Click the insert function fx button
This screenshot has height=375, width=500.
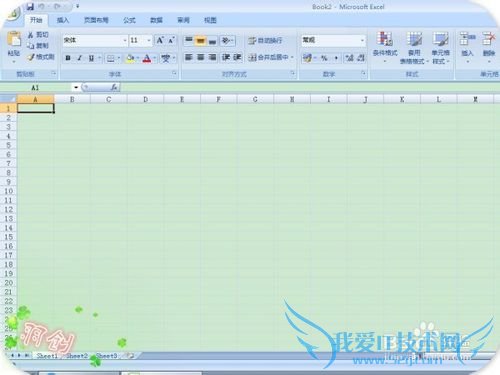point(114,88)
